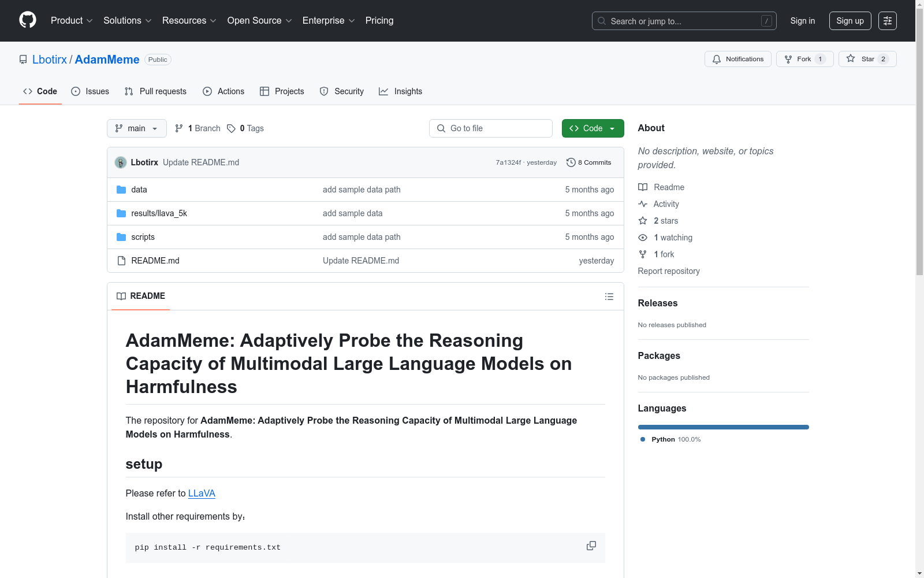924x578 pixels.
Task: Expand the Resources dropdown menu
Action: tap(189, 21)
